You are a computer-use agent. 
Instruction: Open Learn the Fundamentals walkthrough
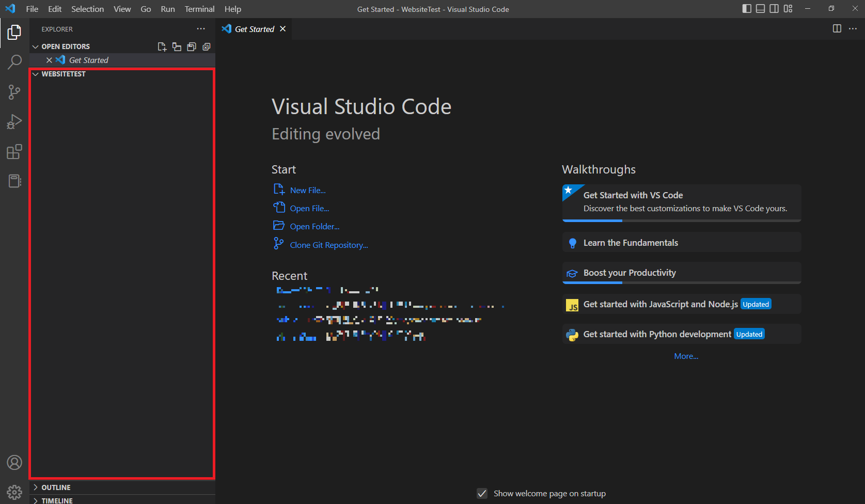pyautogui.click(x=682, y=242)
